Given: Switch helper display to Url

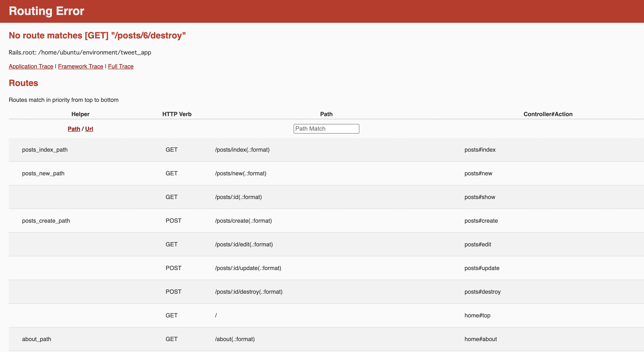Looking at the screenshot, I should click(89, 129).
